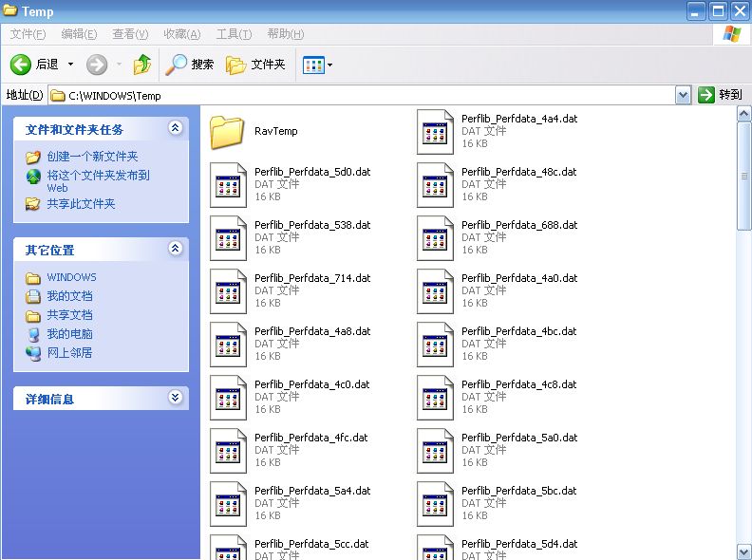Toggle the 文件夹 folders pane button
The width and height of the screenshot is (752, 560).
(x=255, y=65)
